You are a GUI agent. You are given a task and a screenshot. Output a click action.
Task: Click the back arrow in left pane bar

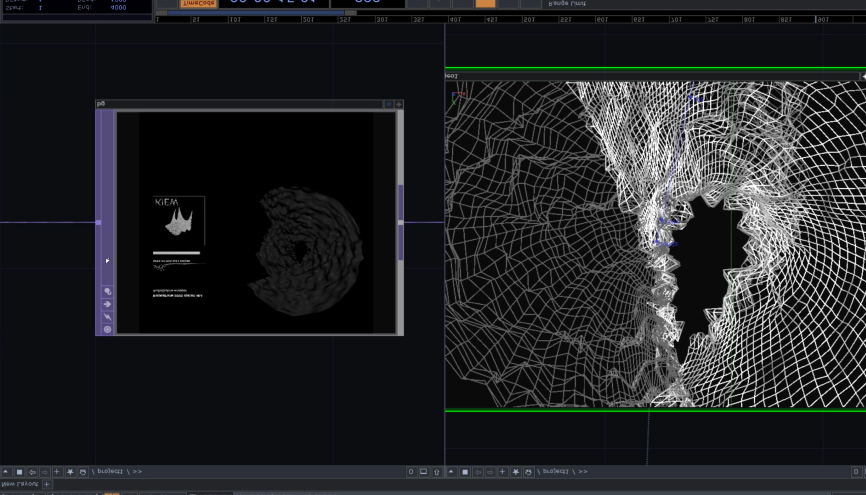[32, 472]
